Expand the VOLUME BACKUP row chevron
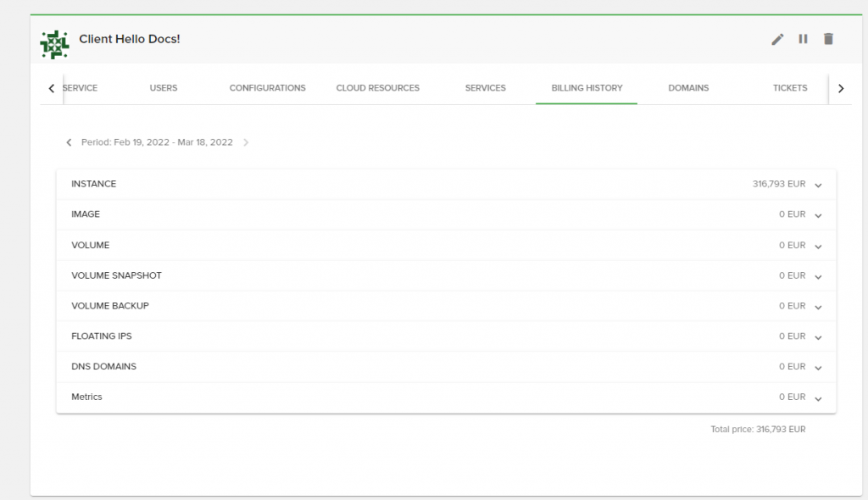 tap(818, 308)
